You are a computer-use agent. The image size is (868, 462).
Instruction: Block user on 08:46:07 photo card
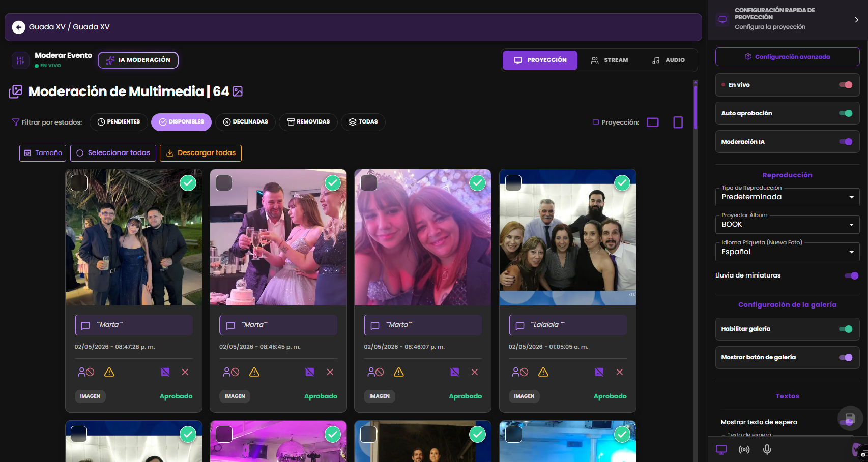(x=375, y=372)
